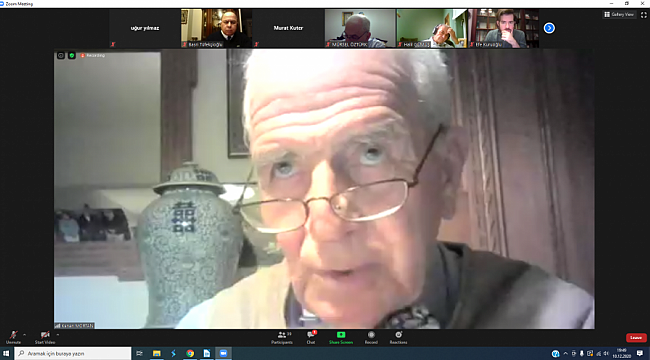Open meeting information icon
Image resolution: width=650 pixels, height=360 pixels.
click(x=61, y=55)
